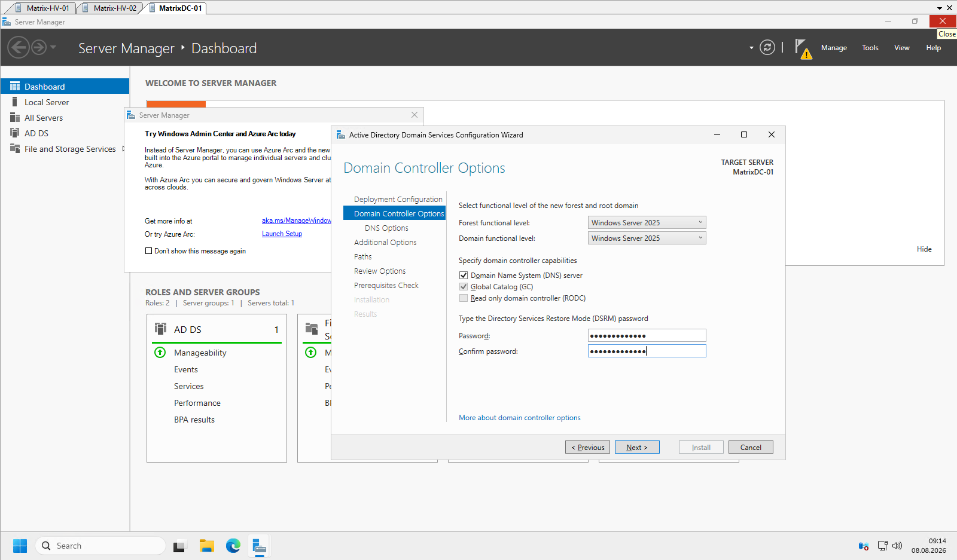Screen dimensions: 957x560
Task: Check Don't show this message again
Action: 148,251
